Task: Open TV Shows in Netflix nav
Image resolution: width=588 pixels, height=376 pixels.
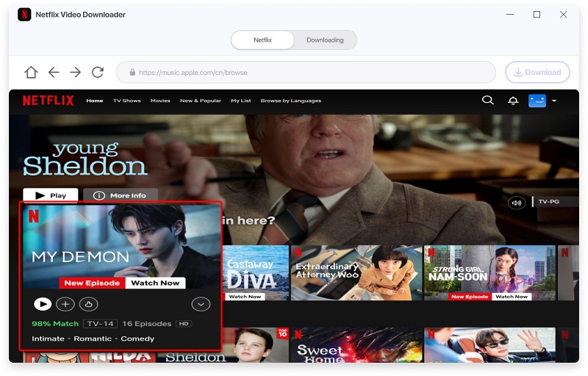Action: pos(126,101)
